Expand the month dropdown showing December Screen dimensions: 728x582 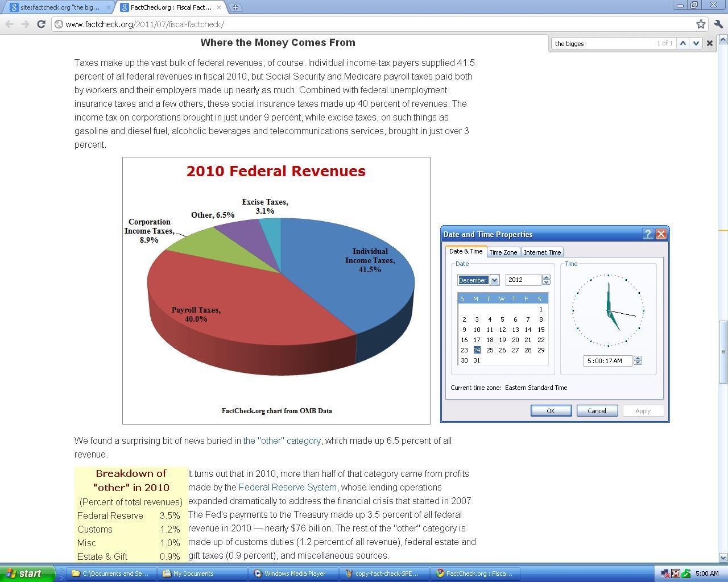pyautogui.click(x=494, y=280)
